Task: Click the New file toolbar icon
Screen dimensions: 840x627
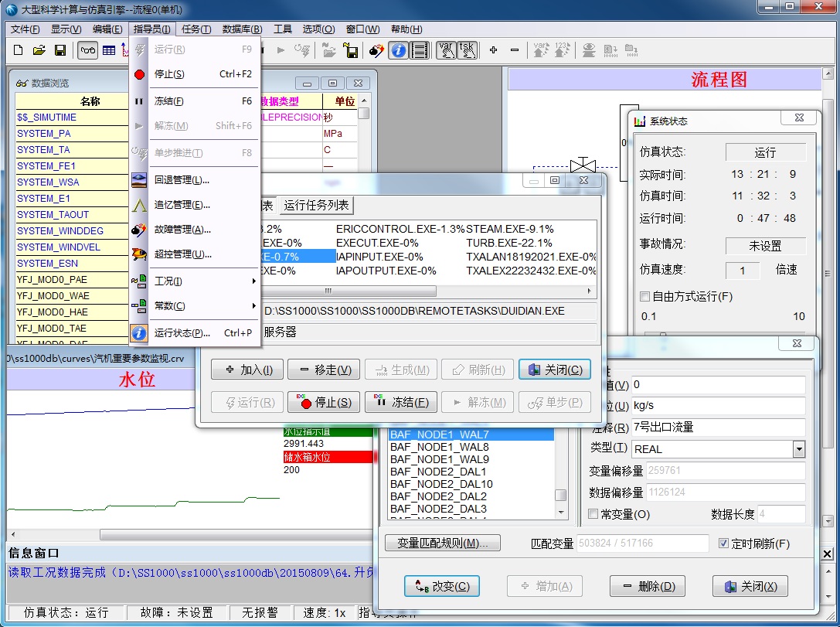Action: point(19,50)
